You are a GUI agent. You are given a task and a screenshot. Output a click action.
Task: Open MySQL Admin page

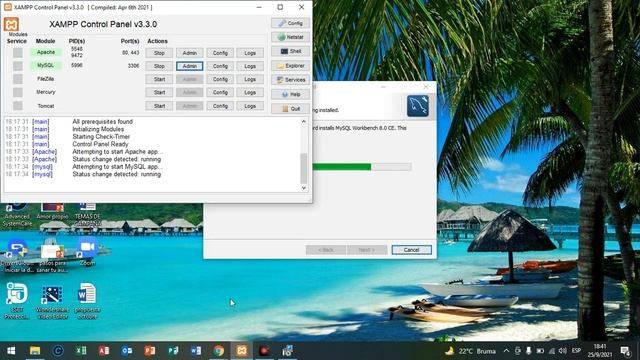click(x=189, y=66)
